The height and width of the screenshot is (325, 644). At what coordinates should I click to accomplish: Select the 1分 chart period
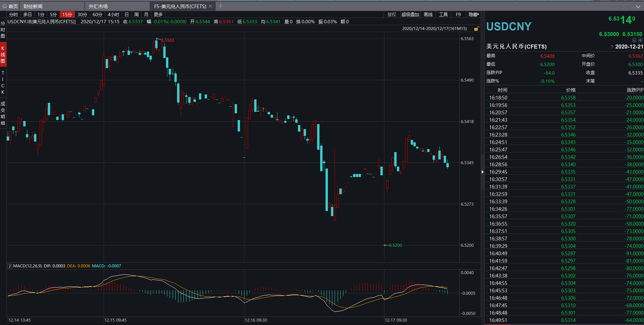[x=41, y=14]
